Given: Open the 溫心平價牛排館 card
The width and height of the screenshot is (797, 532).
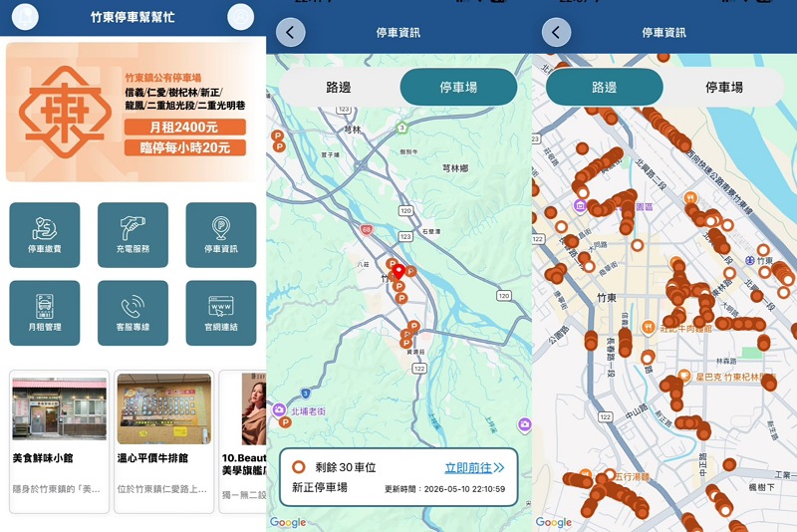Looking at the screenshot, I should pyautogui.click(x=163, y=441).
